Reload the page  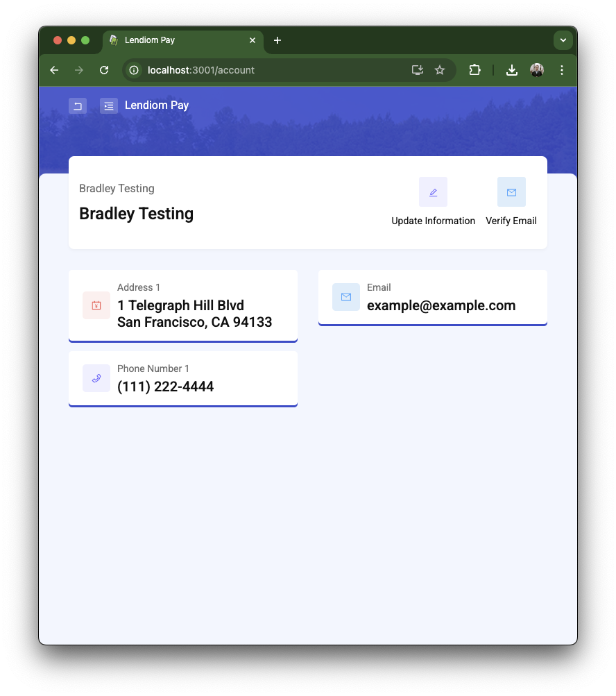click(x=104, y=70)
